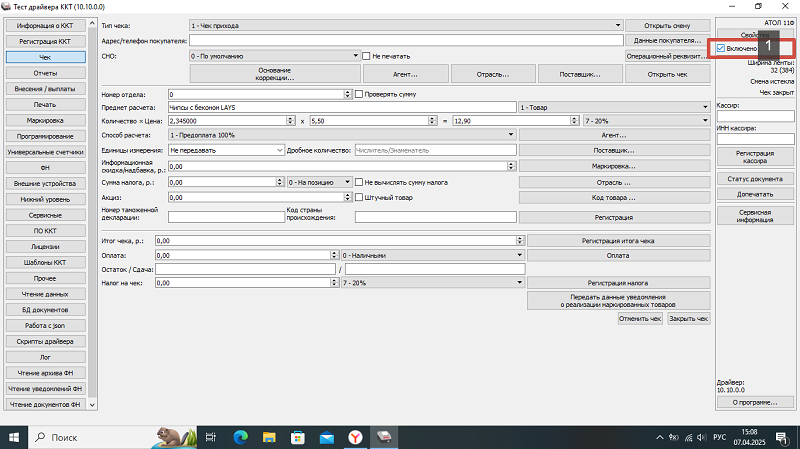This screenshot has height=449, width=800.
Task: Click the Допечатать button
Action: pyautogui.click(x=755, y=194)
